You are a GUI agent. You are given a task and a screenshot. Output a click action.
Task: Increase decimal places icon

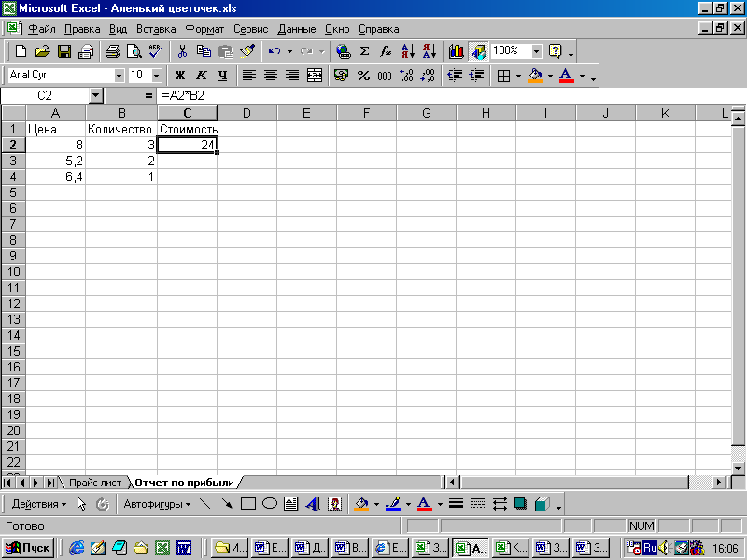tap(406, 76)
